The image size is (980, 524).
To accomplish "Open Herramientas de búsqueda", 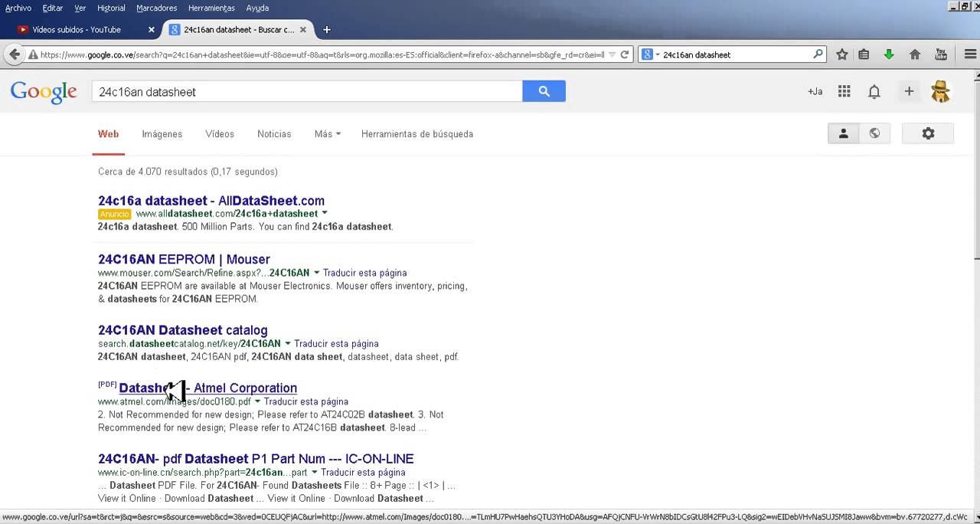I will (417, 134).
